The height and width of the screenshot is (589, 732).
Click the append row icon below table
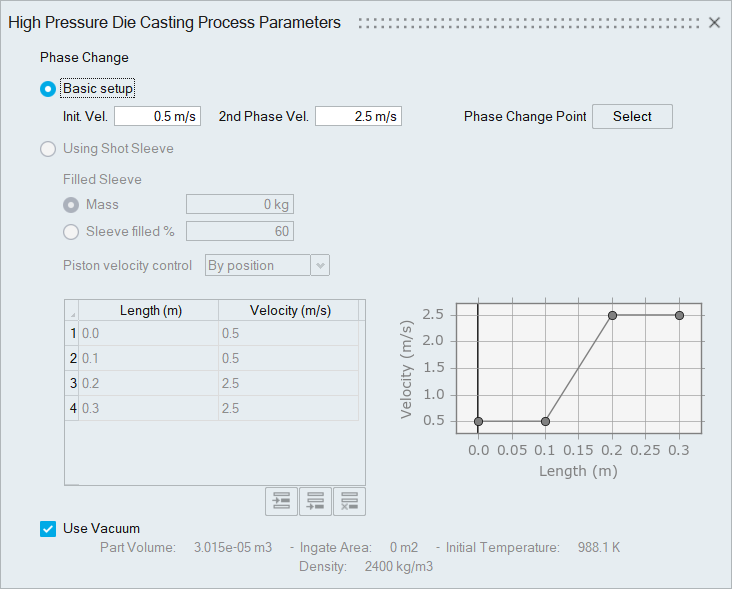(x=315, y=502)
